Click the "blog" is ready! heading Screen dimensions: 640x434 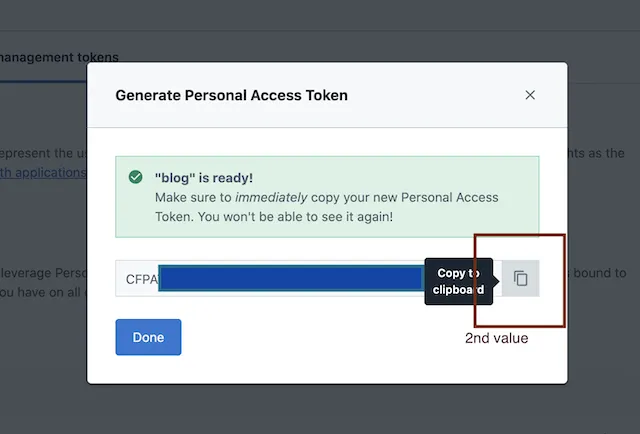coord(206,178)
